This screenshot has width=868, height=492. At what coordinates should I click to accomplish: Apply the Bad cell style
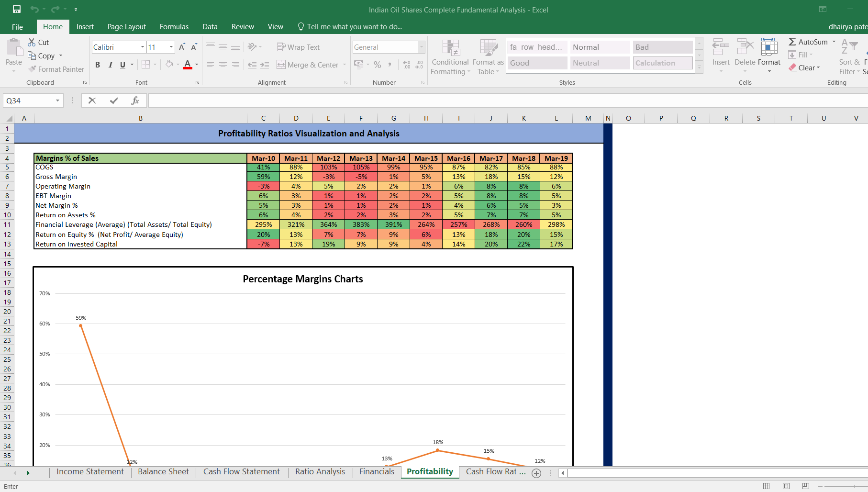pyautogui.click(x=663, y=47)
